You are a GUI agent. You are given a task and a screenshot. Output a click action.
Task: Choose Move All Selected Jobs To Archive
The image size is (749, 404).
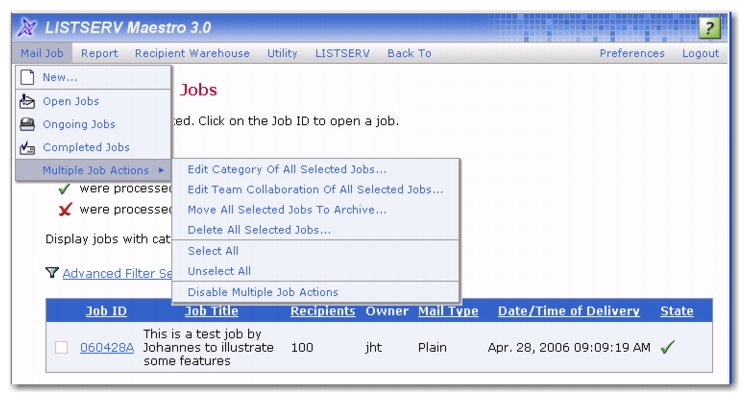tap(316, 210)
